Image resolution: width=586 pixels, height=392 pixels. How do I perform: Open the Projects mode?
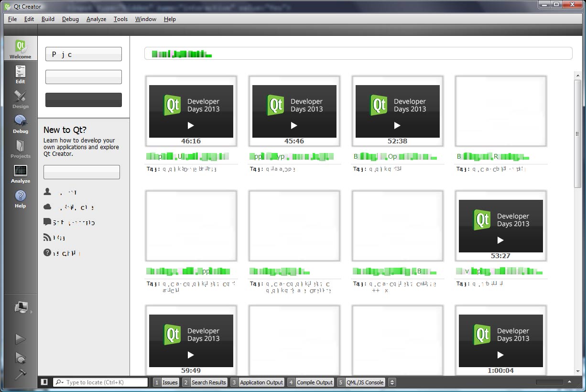pyautogui.click(x=21, y=149)
